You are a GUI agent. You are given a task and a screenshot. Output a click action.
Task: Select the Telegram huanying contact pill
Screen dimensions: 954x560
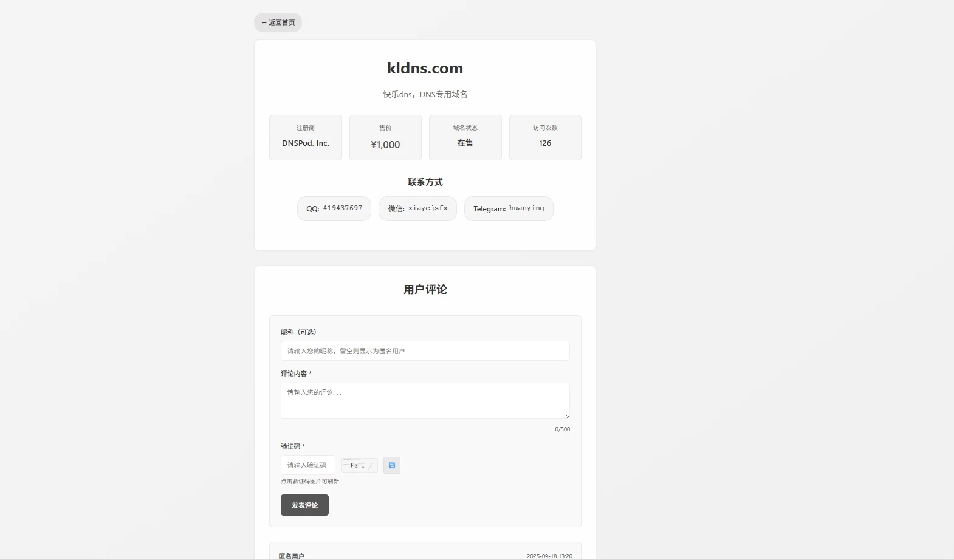[509, 208]
